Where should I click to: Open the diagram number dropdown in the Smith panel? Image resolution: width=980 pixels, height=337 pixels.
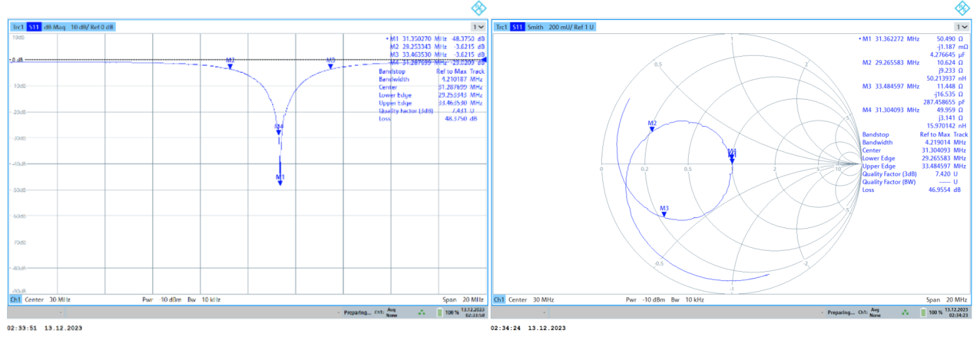tap(962, 27)
